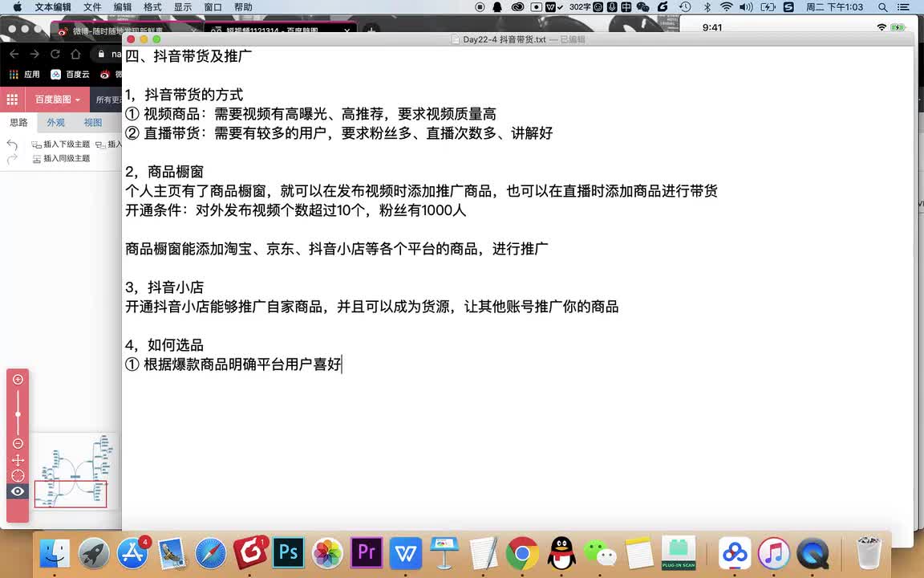Open 显示 menu
This screenshot has width=924, height=578.
point(183,7)
